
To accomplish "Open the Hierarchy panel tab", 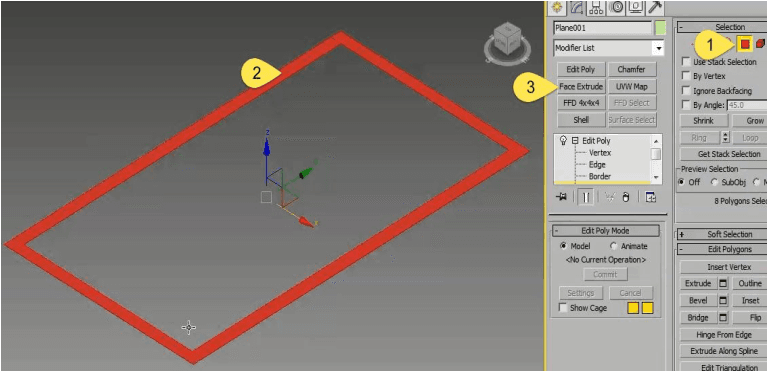I will click(597, 7).
